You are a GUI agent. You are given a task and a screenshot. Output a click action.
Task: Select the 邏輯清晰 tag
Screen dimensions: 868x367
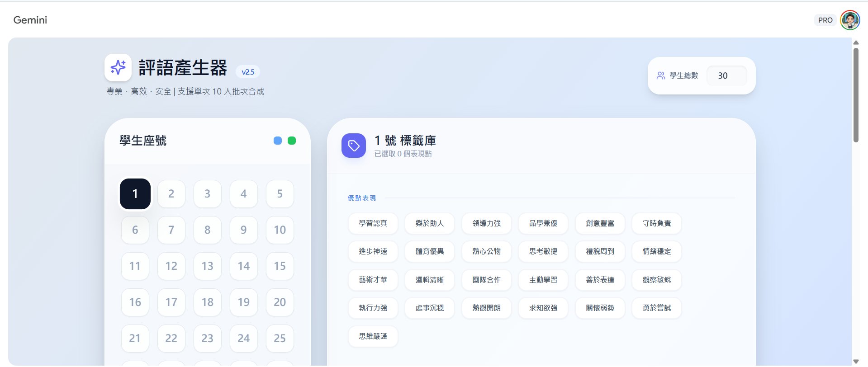click(430, 280)
